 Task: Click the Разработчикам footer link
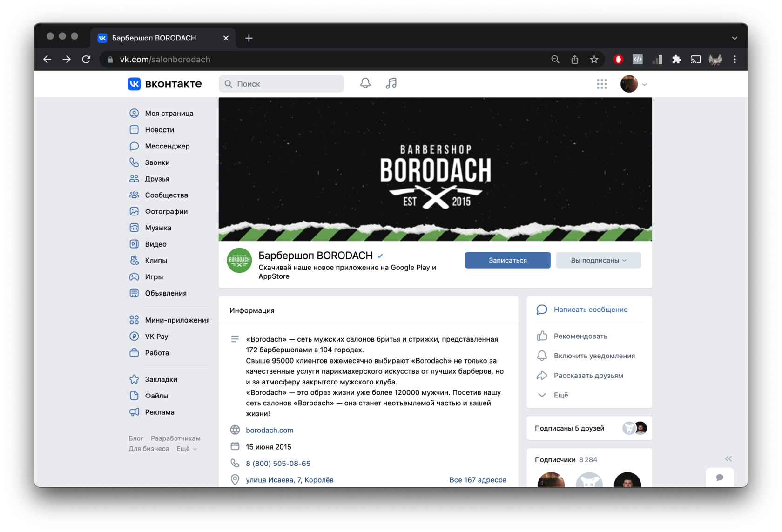pyautogui.click(x=175, y=438)
